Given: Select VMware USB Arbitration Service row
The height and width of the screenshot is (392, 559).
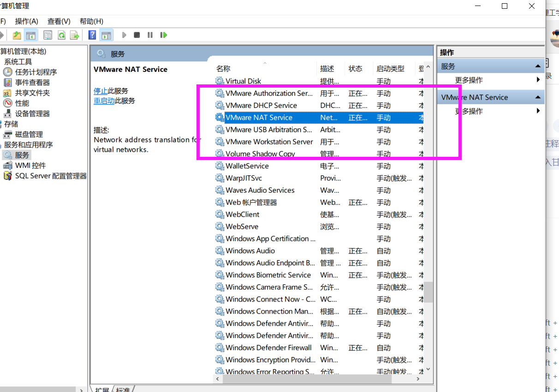Looking at the screenshot, I should tap(319, 130).
